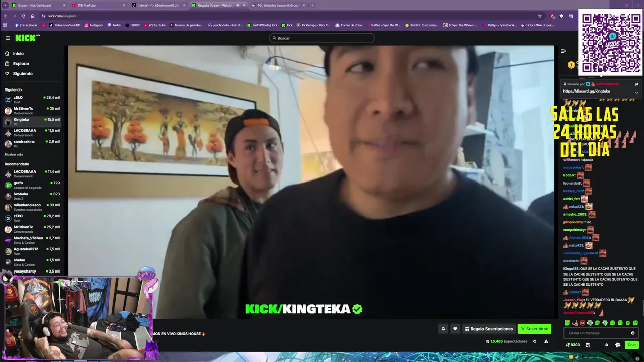Open iwobeka Dota 2 channel
Viewport: 644px width, 362px height.
(32, 196)
